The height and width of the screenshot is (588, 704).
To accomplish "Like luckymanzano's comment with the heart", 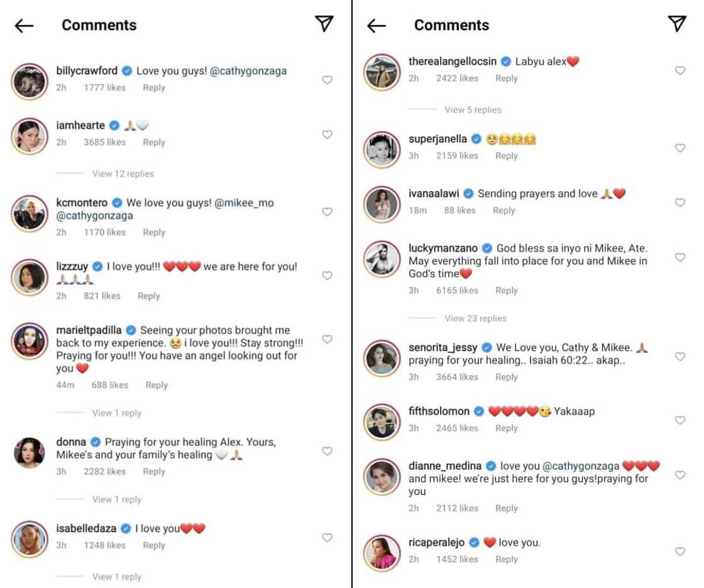I will 679,257.
